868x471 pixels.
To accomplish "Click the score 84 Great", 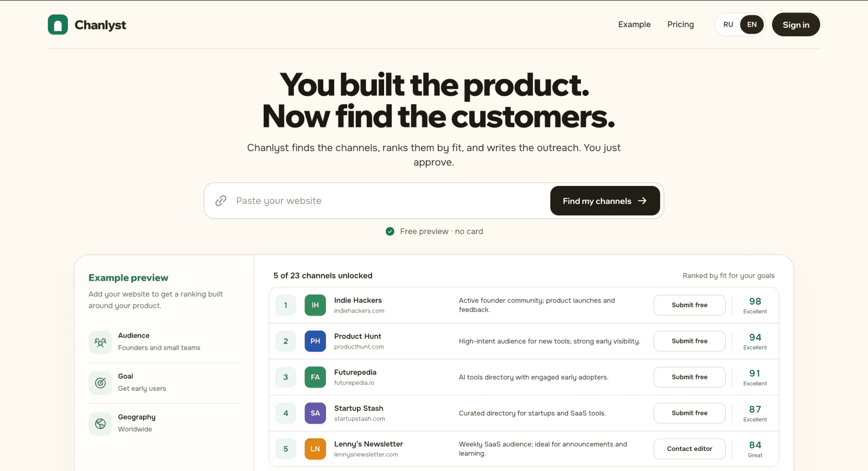I will [x=755, y=449].
